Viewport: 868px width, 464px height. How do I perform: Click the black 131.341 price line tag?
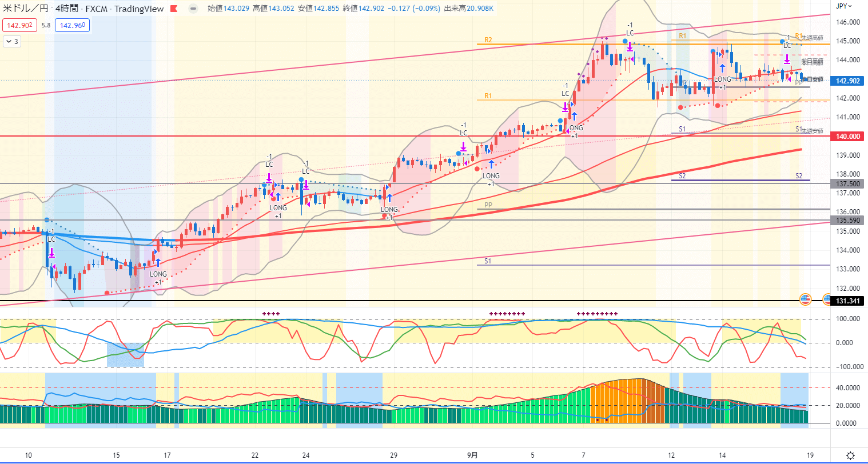[x=848, y=301]
